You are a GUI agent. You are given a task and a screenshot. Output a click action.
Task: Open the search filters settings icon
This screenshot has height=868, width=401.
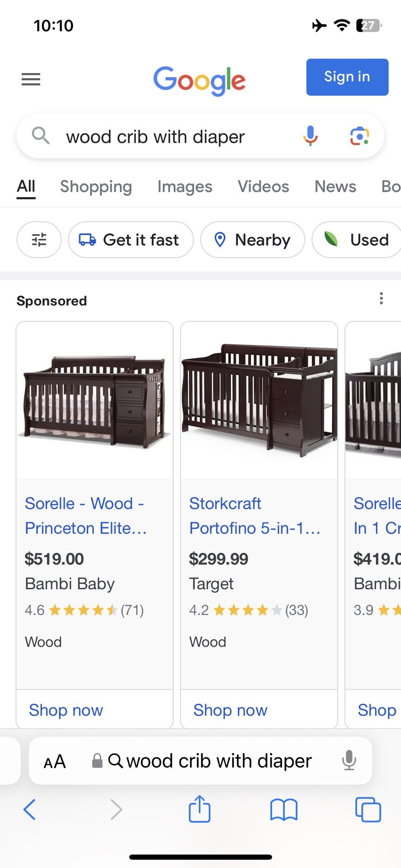tap(39, 240)
